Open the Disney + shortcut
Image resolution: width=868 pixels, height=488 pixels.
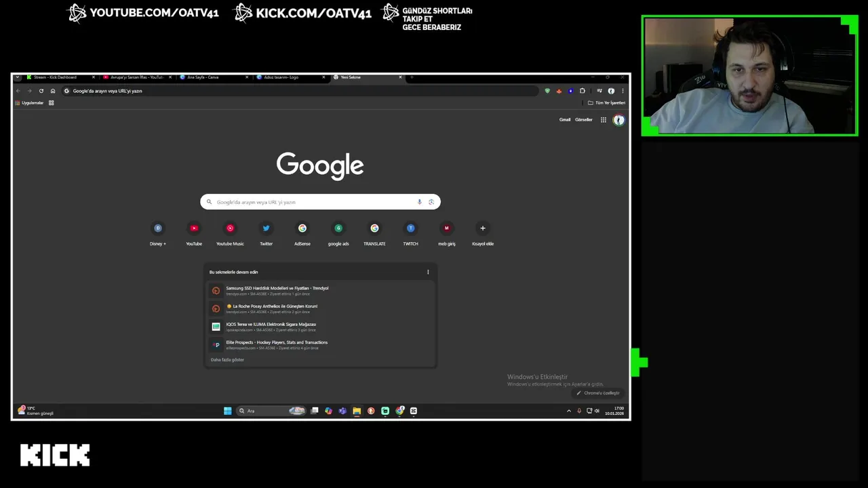pyautogui.click(x=158, y=234)
